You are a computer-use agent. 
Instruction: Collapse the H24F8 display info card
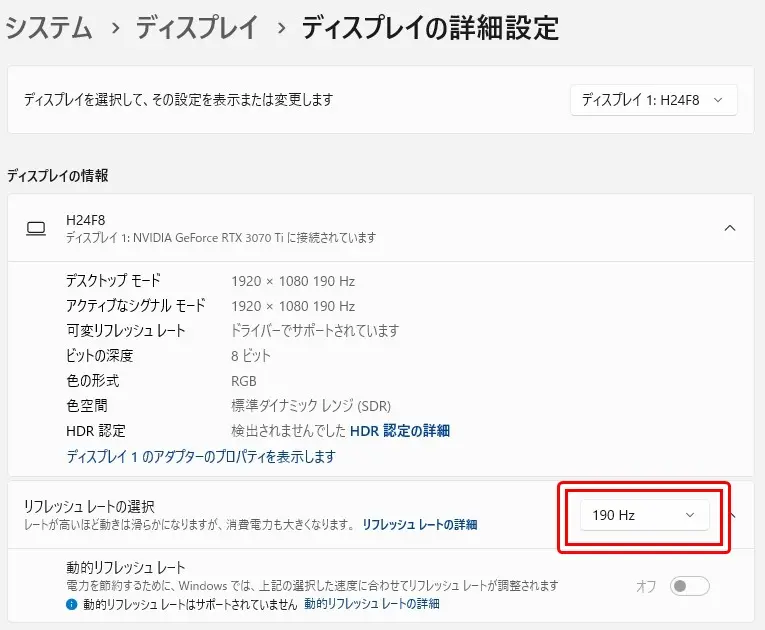(x=730, y=228)
